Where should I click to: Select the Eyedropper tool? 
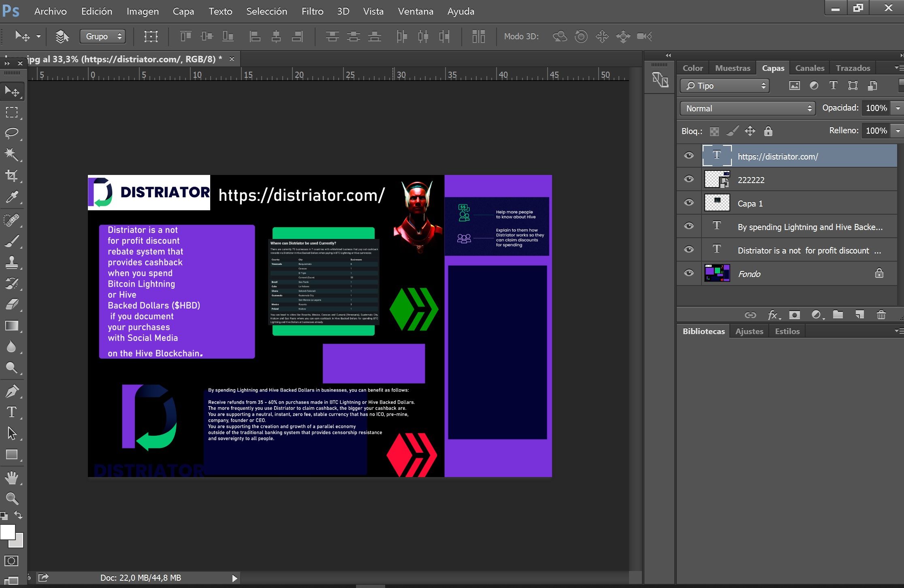point(12,197)
